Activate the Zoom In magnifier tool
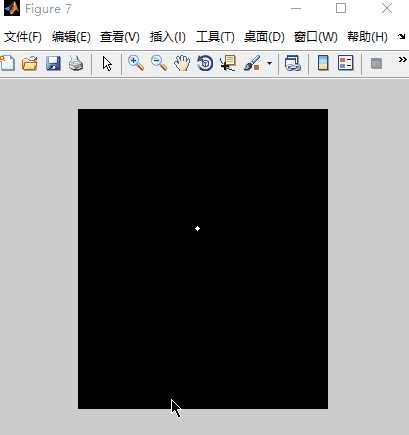 pyautogui.click(x=136, y=63)
